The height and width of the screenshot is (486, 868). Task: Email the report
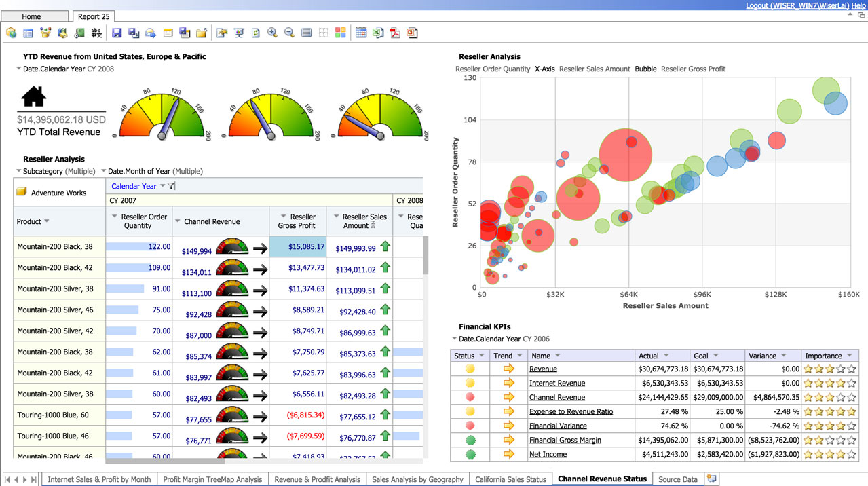click(x=151, y=32)
